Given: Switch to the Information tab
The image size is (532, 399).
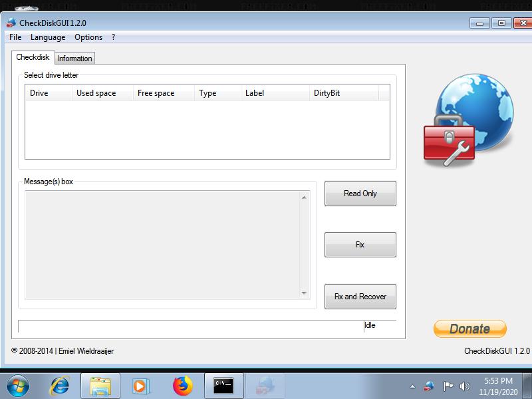Looking at the screenshot, I should [x=74, y=59].
